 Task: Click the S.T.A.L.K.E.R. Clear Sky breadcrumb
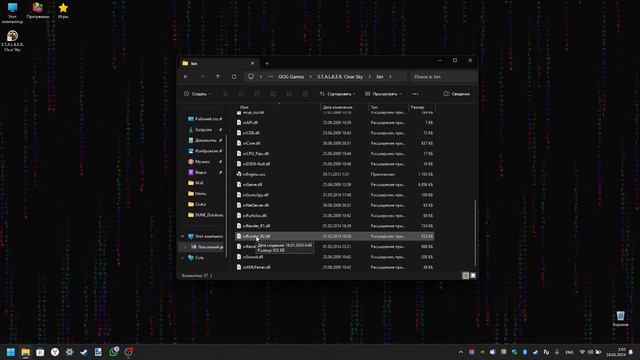click(340, 77)
